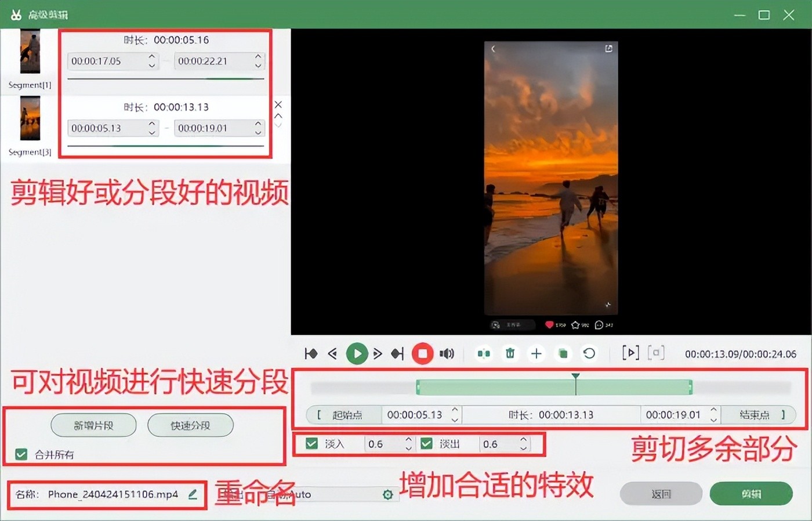Image resolution: width=812 pixels, height=521 pixels.
Task: Click the split segment icon
Action: (484, 353)
